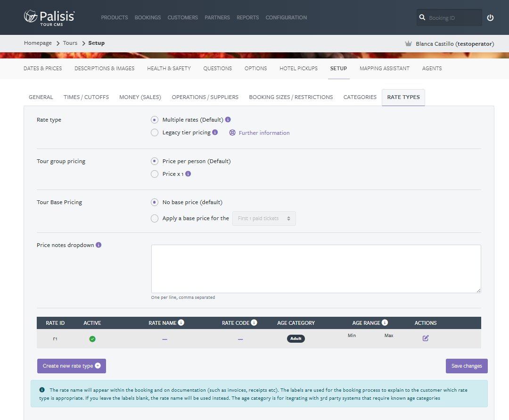509x420 pixels.
Task: Click the lifebuoy Further information icon
Action: coord(232,132)
